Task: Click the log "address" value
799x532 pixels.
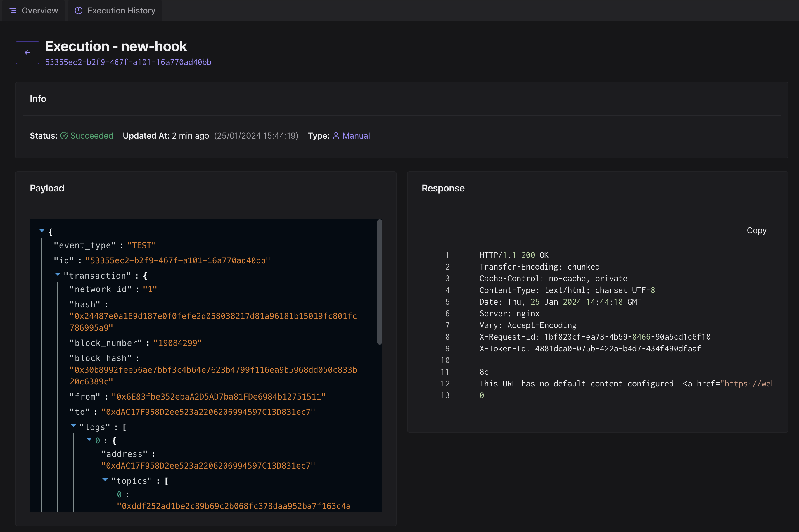Action: [x=208, y=466]
